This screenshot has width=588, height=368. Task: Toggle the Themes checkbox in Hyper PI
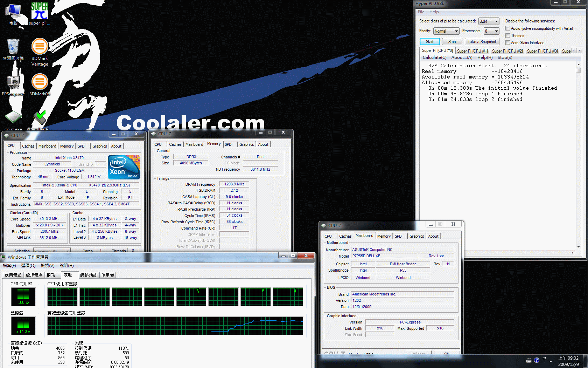pos(507,36)
